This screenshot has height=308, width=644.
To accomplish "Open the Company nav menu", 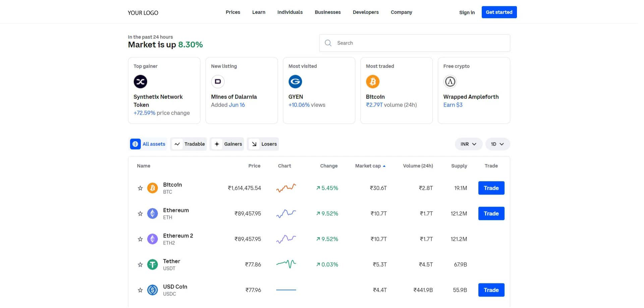I will pyautogui.click(x=401, y=12).
